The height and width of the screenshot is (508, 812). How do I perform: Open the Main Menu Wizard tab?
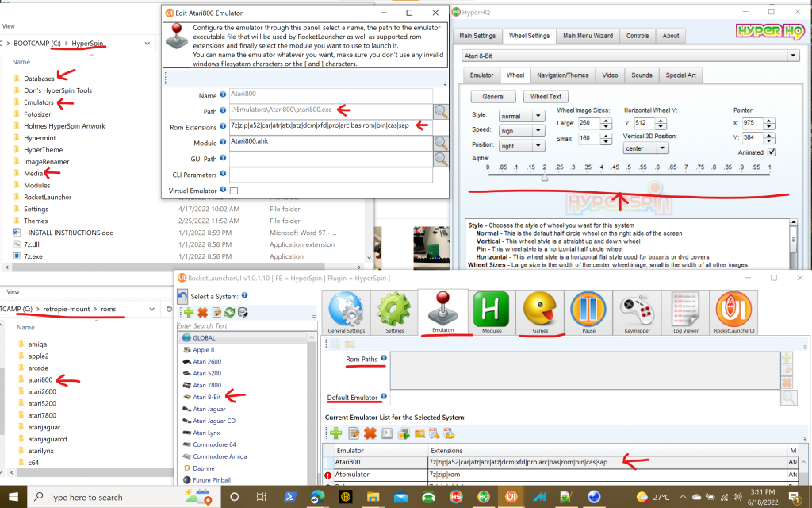588,36
